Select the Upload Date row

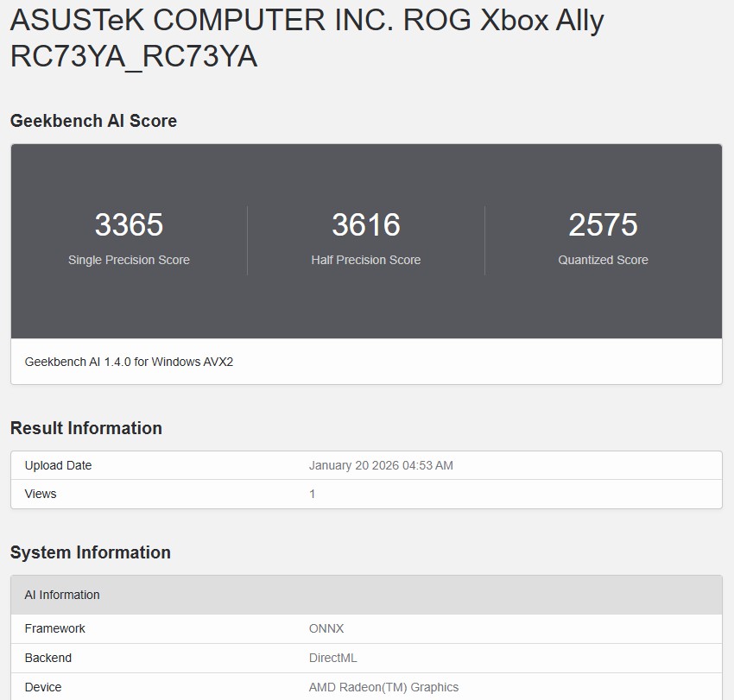coord(58,465)
